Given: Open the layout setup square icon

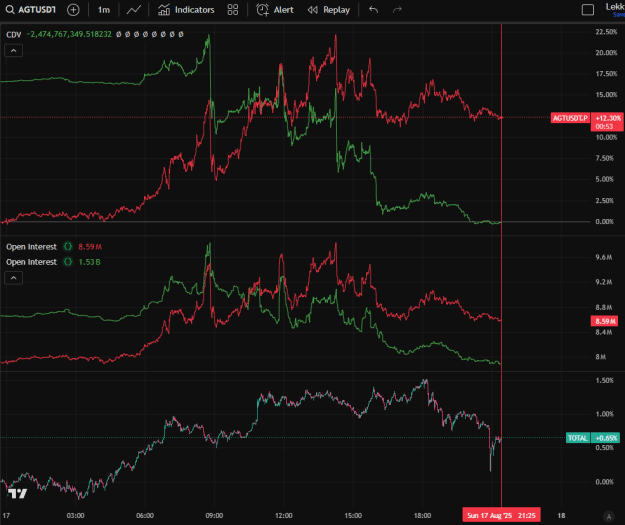Looking at the screenshot, I should click(588, 10).
